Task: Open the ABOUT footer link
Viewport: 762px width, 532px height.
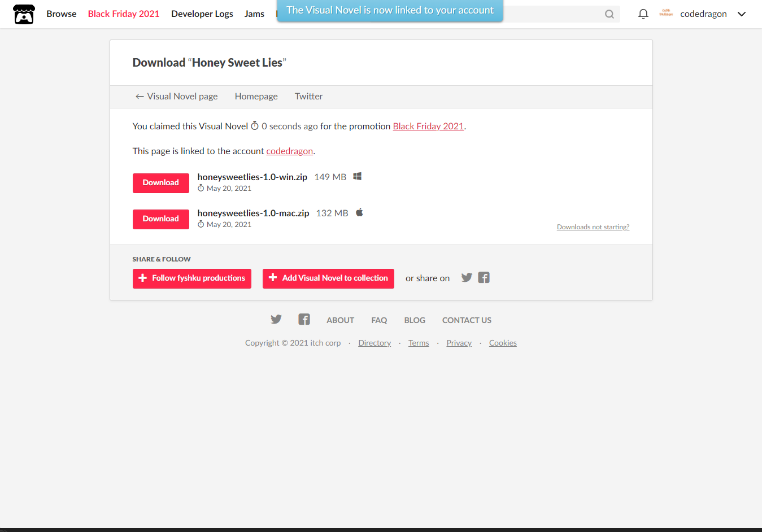Action: 341,320
